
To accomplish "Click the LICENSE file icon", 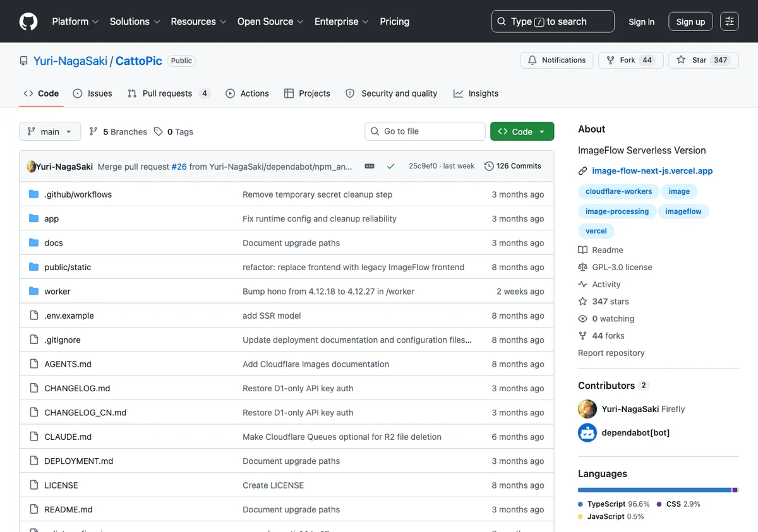I will pyautogui.click(x=34, y=485).
